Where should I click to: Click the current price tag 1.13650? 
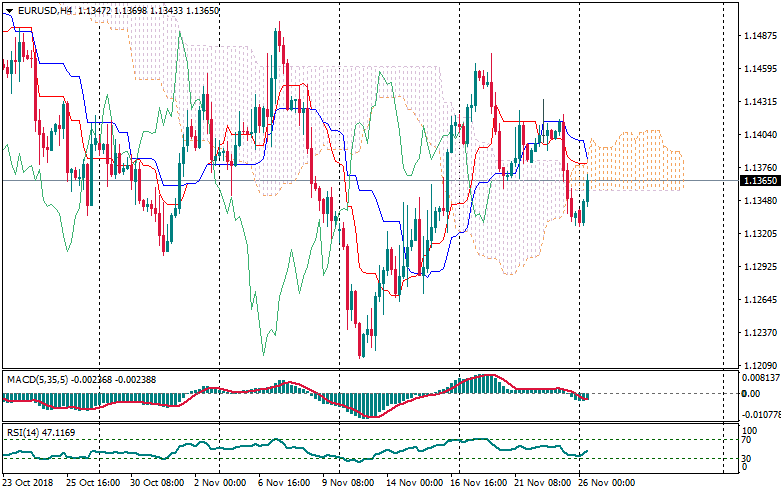[x=760, y=181]
